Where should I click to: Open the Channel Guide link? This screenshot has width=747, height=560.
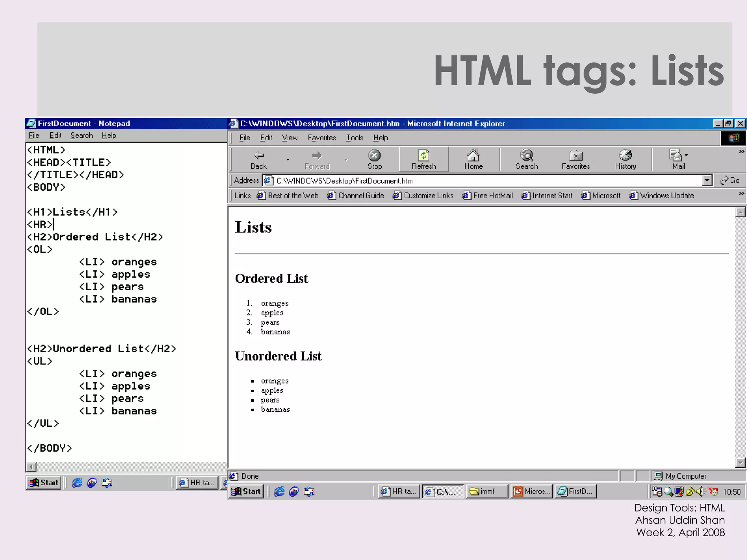pyautogui.click(x=355, y=196)
